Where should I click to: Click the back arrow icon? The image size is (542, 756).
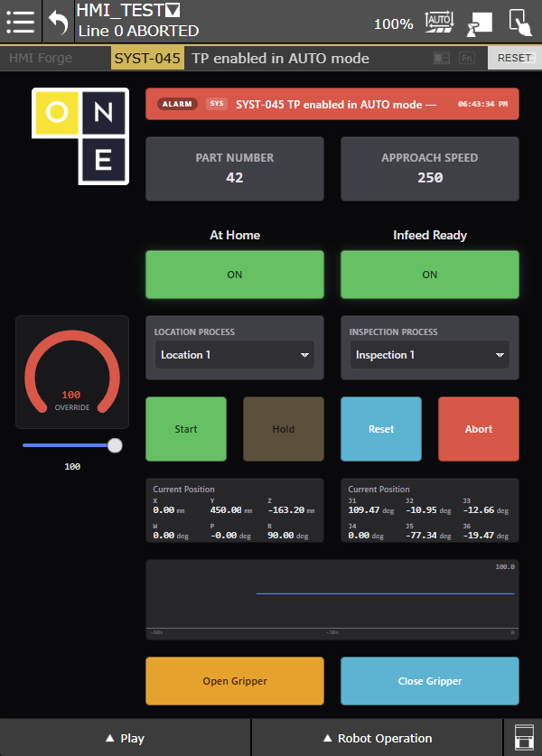(59, 23)
